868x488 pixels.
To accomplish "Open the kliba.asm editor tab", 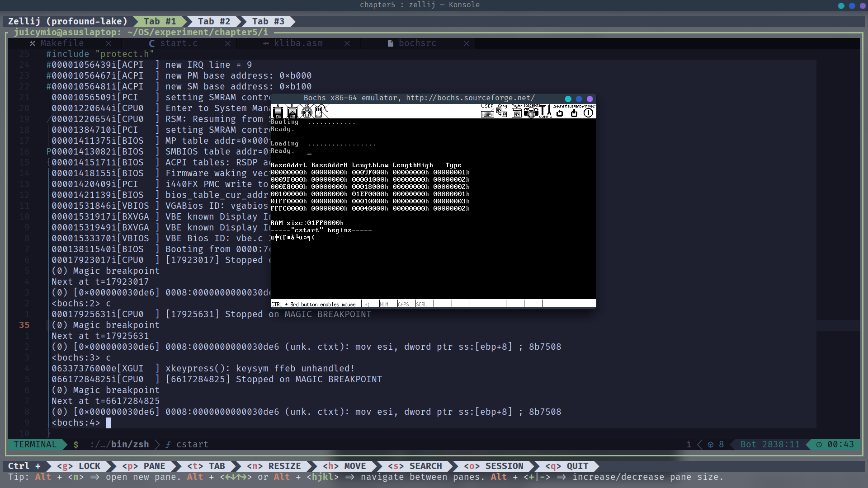I will (298, 43).
